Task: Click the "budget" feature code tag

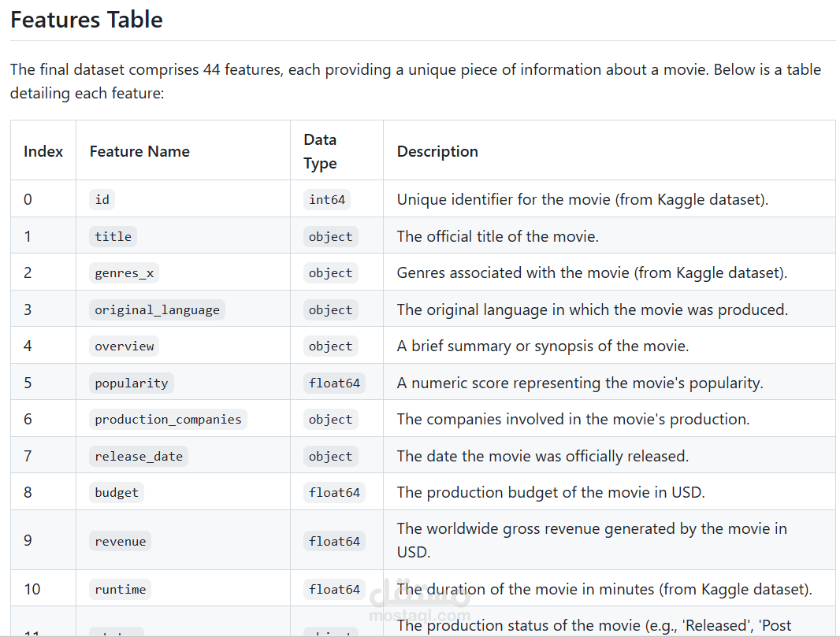Action: pos(117,492)
